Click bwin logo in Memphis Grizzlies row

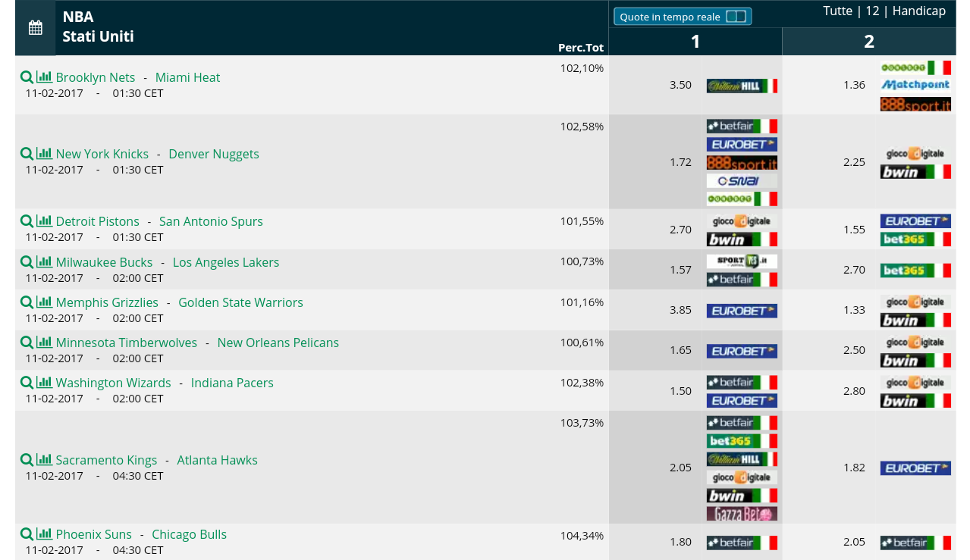point(915,320)
